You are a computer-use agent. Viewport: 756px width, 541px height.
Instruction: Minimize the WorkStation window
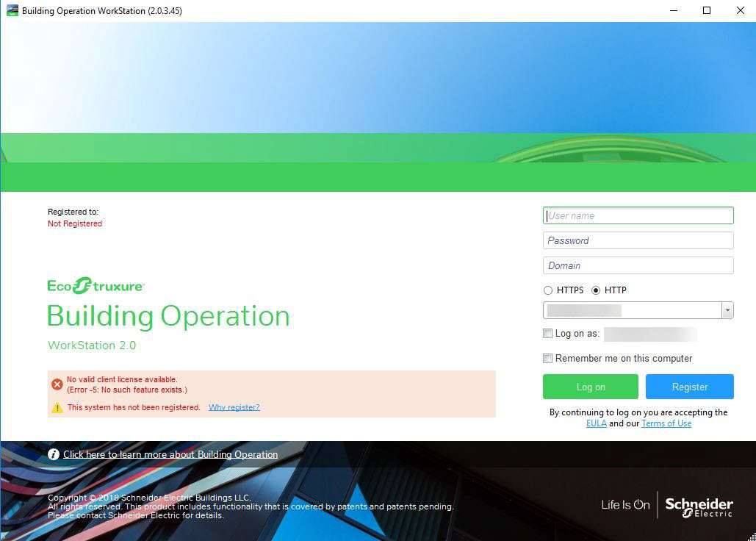(x=674, y=10)
